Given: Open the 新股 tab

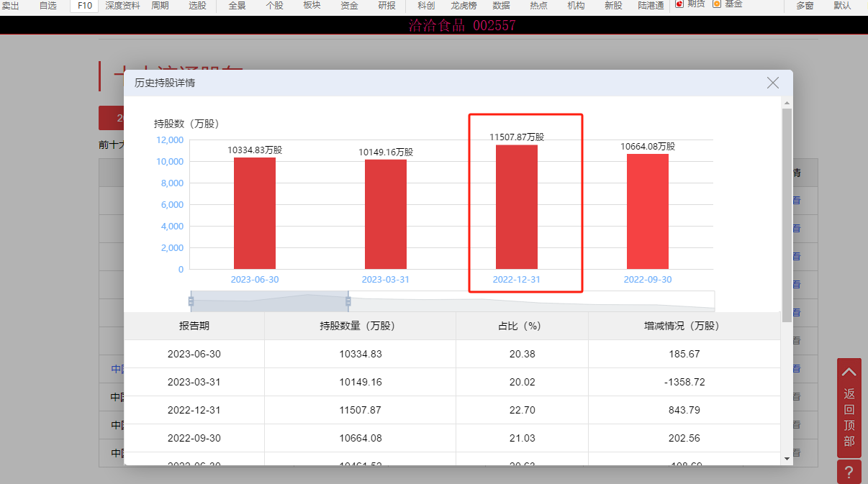Looking at the screenshot, I should (x=613, y=5).
